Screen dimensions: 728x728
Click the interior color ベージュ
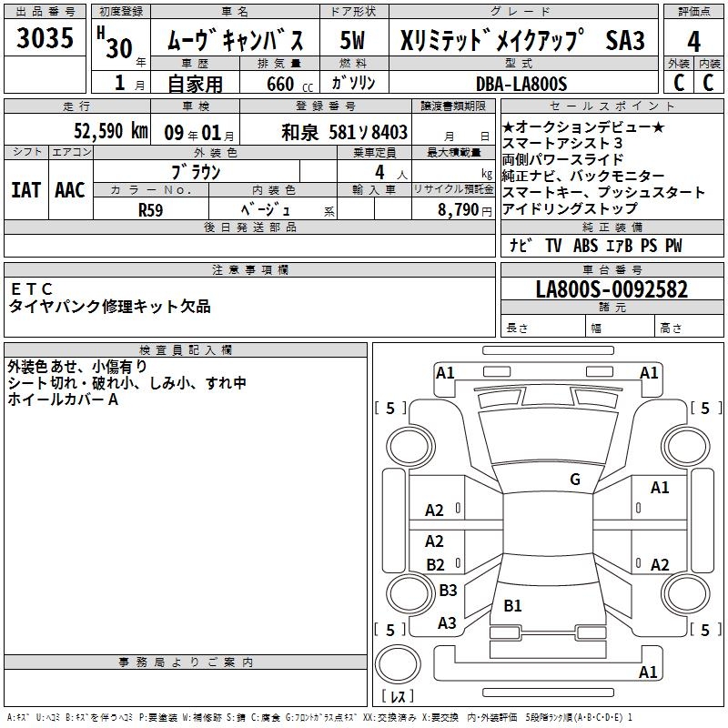266,209
